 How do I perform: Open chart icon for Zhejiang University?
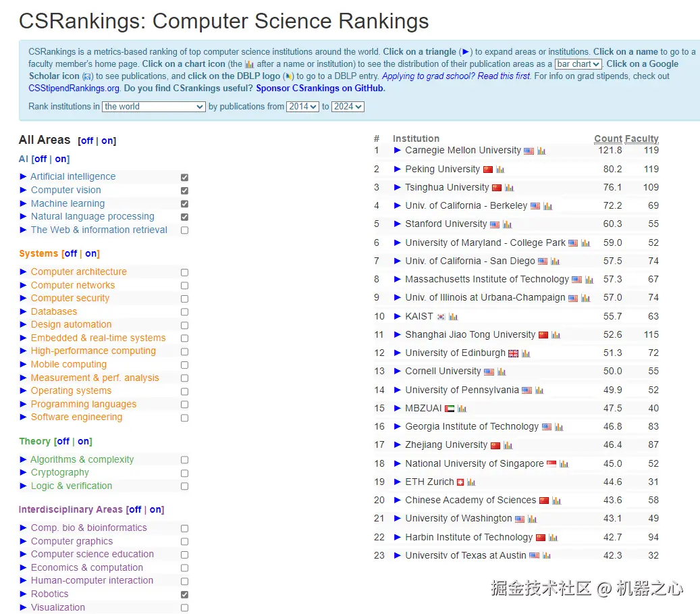tap(508, 446)
